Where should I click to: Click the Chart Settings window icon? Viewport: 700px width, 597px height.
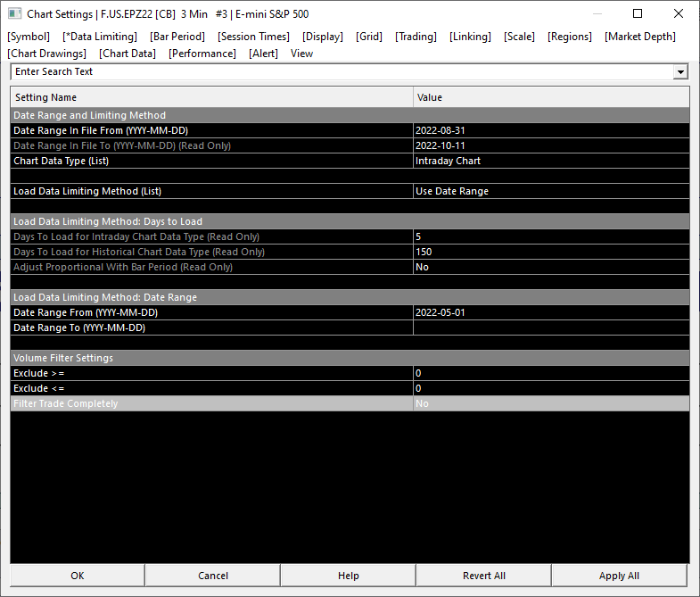click(x=14, y=14)
